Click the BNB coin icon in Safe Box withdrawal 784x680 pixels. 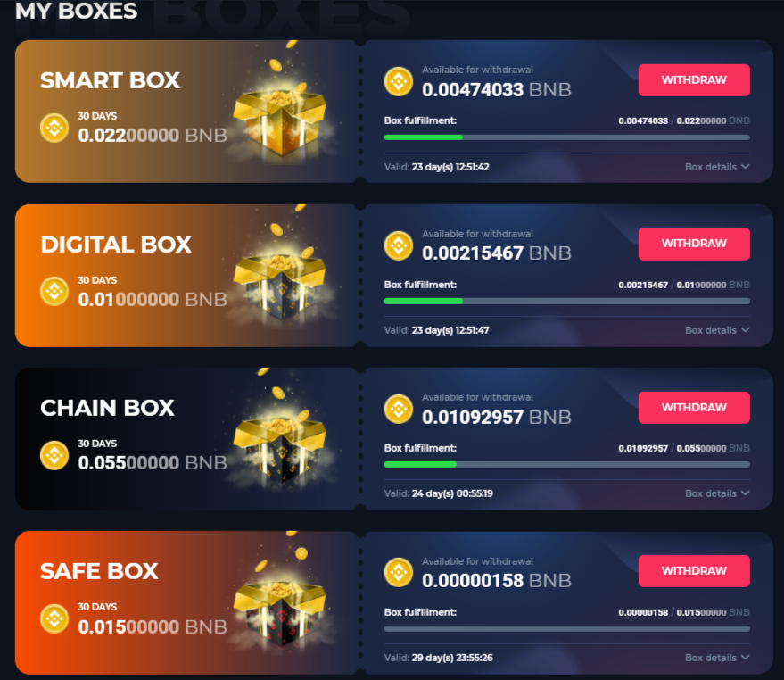point(399,572)
